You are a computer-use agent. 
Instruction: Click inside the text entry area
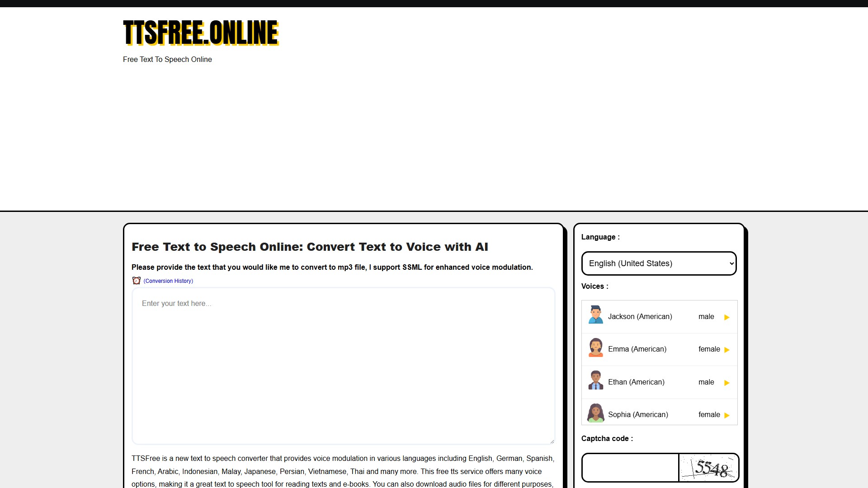point(343,366)
